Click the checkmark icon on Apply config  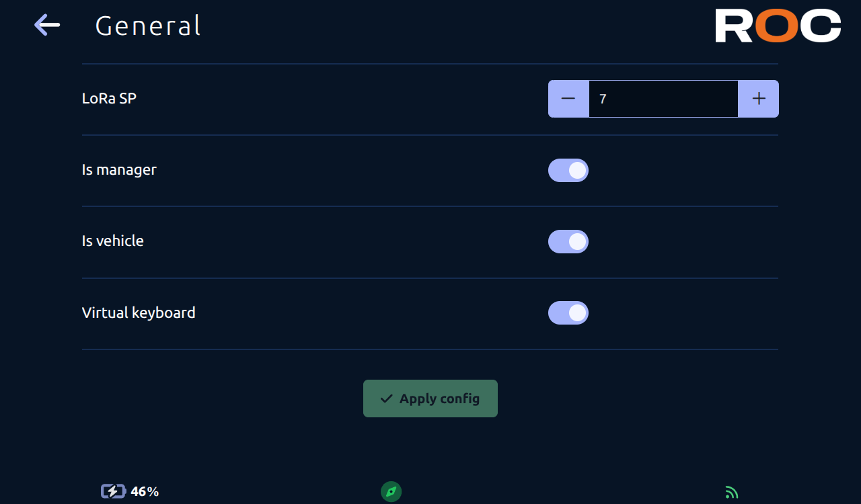point(386,398)
